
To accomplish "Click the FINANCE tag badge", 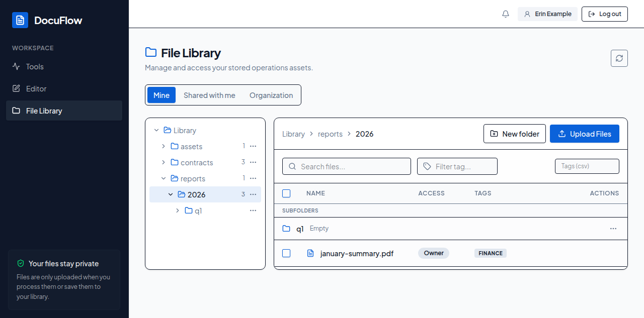I will pyautogui.click(x=491, y=253).
